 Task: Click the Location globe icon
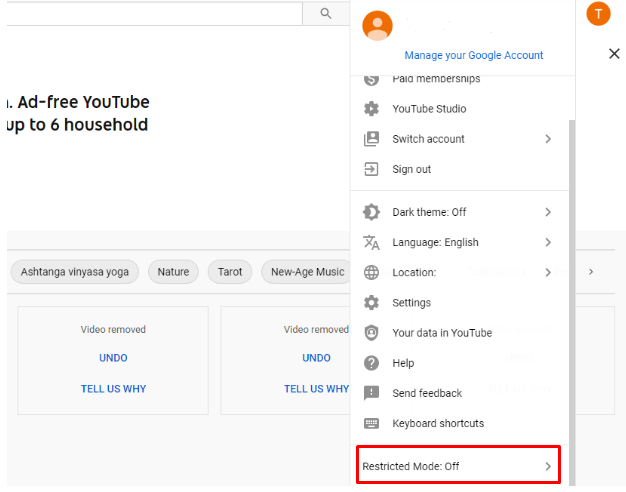tap(371, 272)
